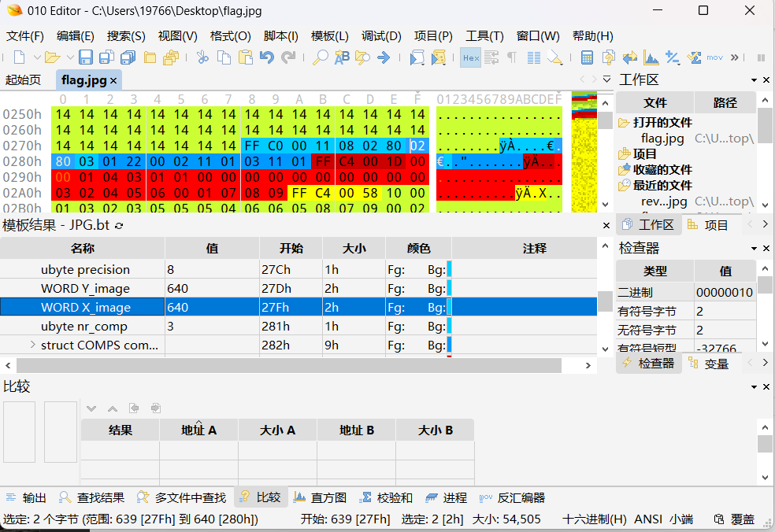The width and height of the screenshot is (775, 532).
Task: Expand the struct COMPS row
Action: pyautogui.click(x=32, y=345)
